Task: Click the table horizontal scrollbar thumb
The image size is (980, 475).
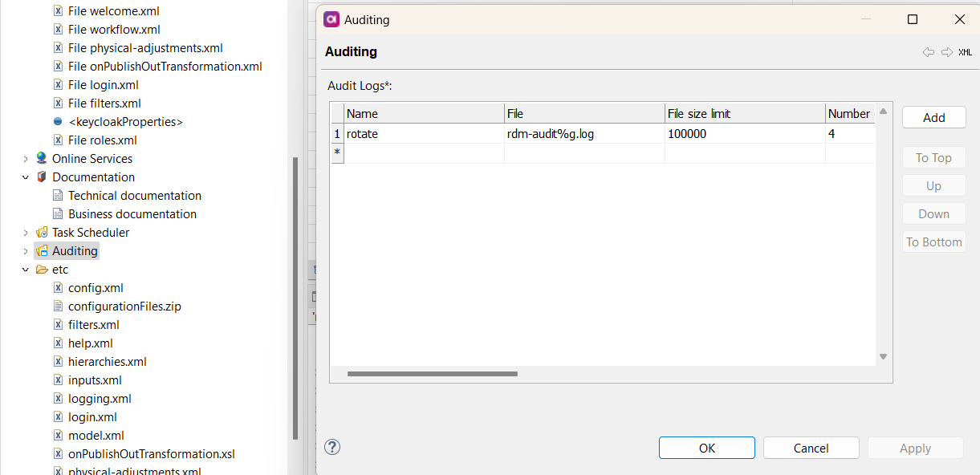Action: 433,373
